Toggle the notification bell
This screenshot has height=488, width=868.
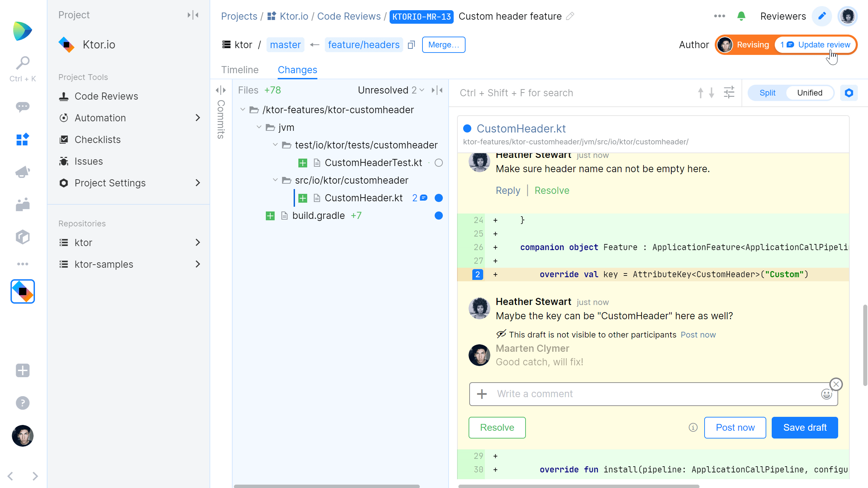coord(741,16)
